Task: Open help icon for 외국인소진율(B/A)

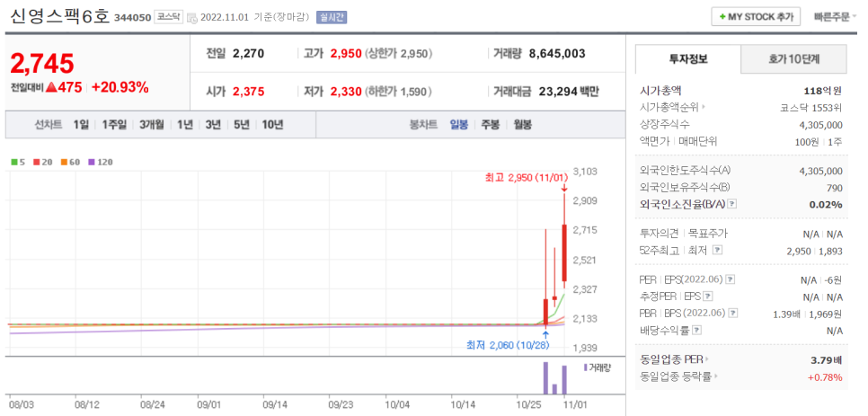Action: [x=731, y=205]
